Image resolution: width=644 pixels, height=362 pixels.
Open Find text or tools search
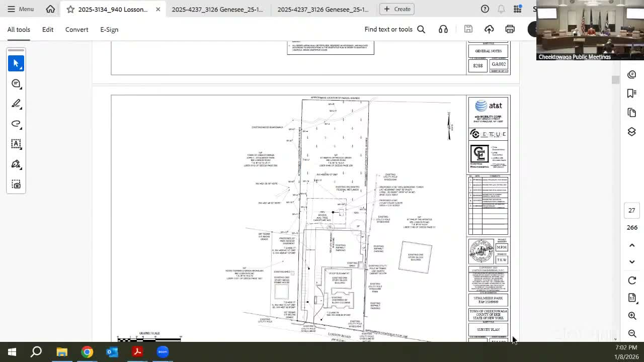[394, 29]
